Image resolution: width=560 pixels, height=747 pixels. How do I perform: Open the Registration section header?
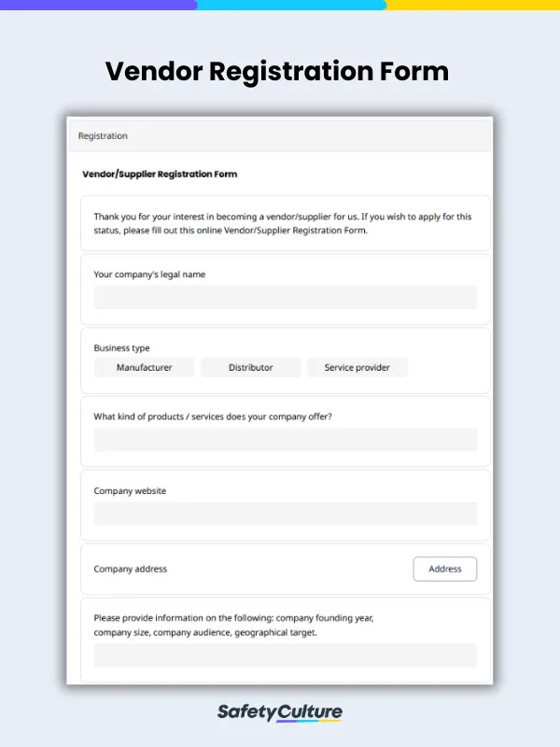click(x=280, y=135)
